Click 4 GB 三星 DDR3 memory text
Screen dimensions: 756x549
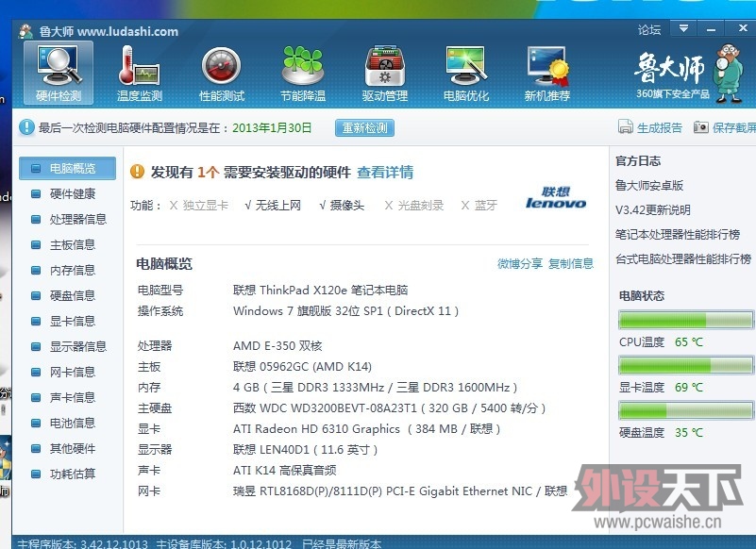tap(375, 388)
